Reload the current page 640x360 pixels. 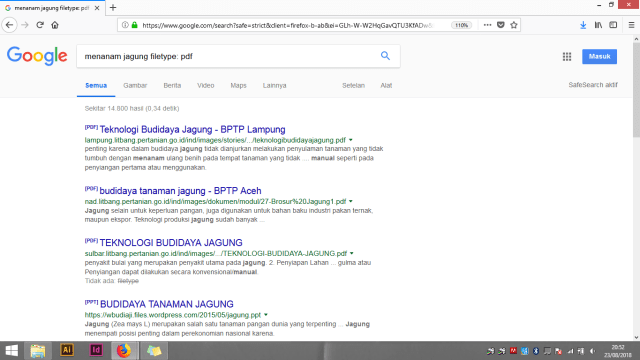[40, 25]
